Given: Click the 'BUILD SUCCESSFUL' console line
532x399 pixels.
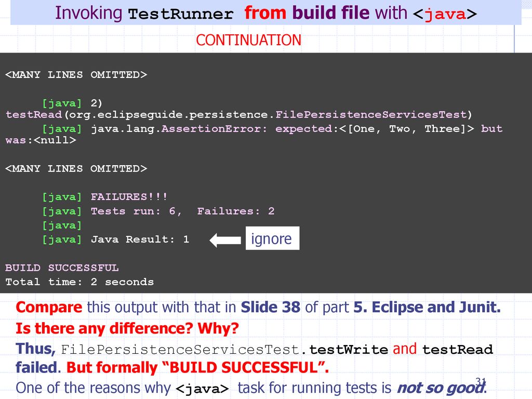Looking at the screenshot, I should tap(62, 268).
